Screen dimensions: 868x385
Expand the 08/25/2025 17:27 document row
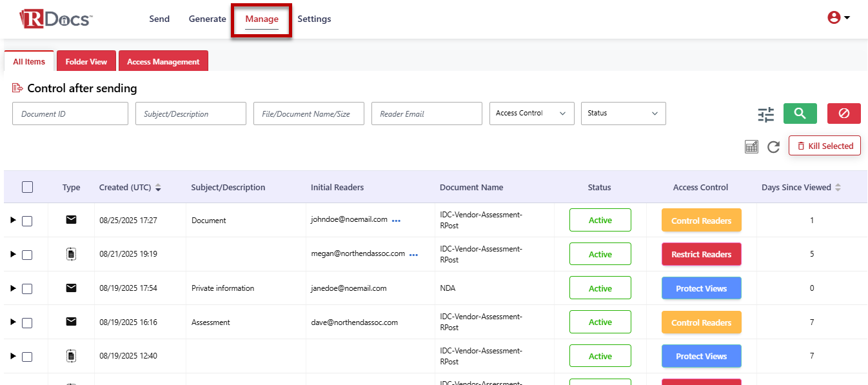tap(13, 221)
